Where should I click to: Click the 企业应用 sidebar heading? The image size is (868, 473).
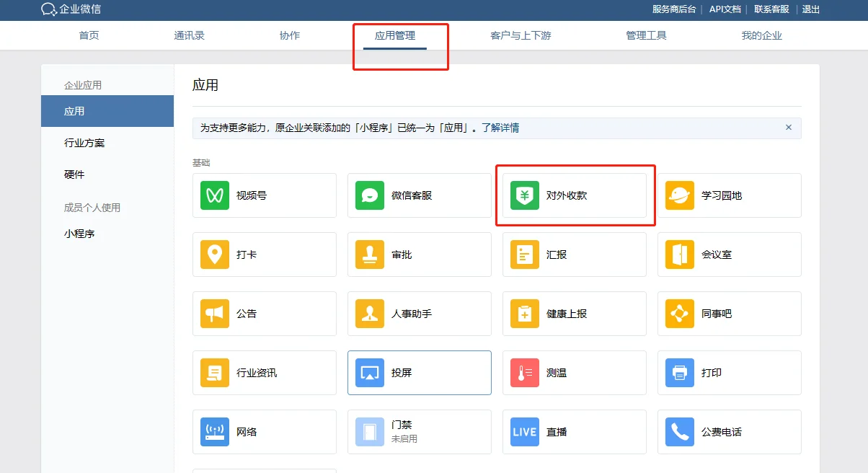[83, 85]
